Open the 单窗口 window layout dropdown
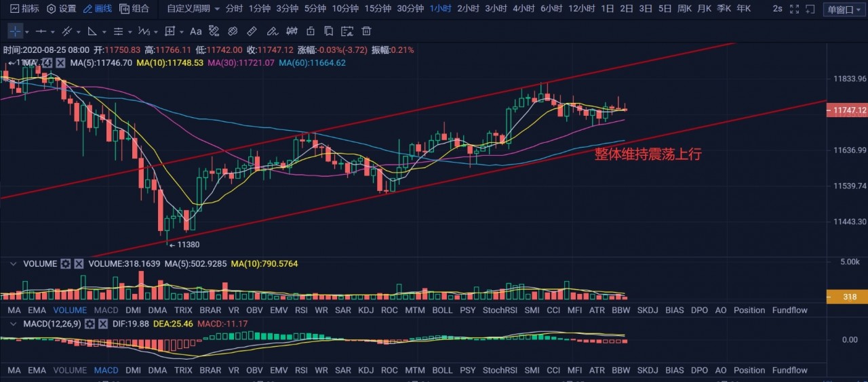 pos(844,9)
